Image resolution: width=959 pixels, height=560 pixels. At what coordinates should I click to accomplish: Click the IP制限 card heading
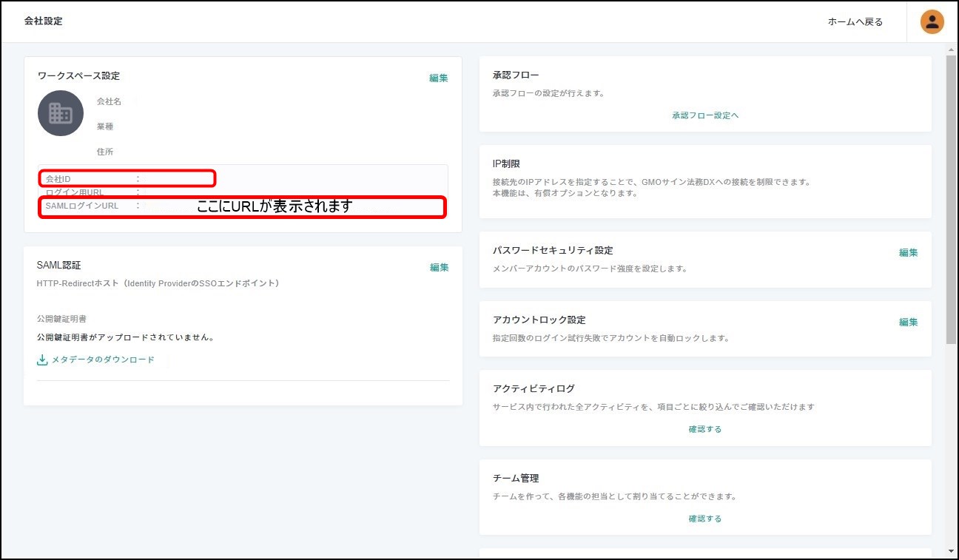[506, 163]
